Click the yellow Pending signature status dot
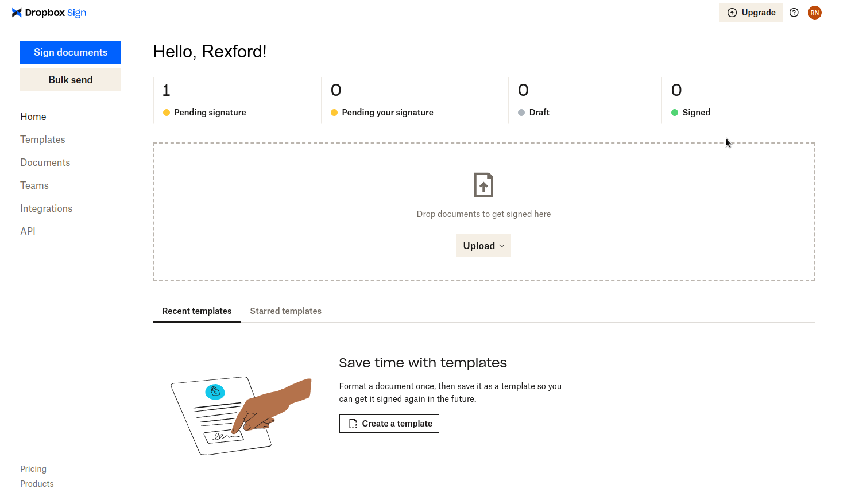The height and width of the screenshot is (504, 855). point(166,113)
